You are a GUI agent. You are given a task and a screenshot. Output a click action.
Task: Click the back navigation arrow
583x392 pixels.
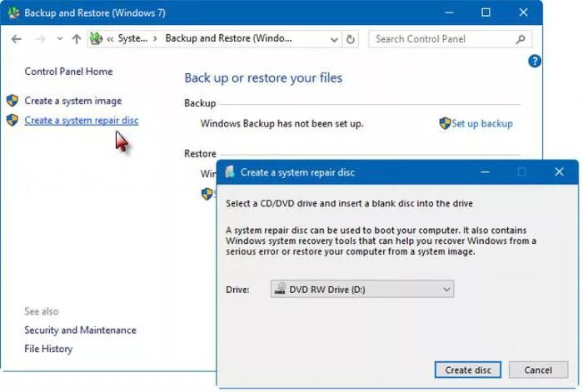point(17,39)
